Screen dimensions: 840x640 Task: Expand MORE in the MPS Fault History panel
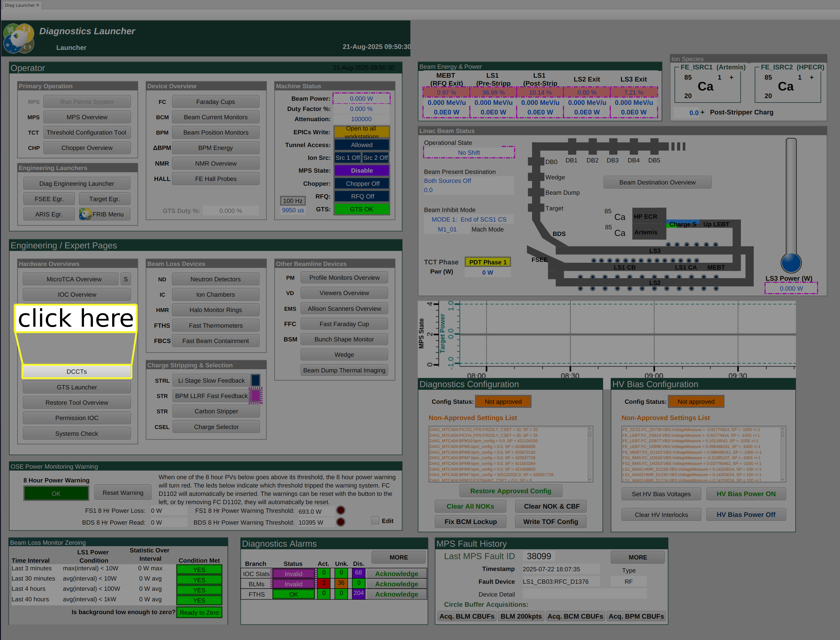637,557
